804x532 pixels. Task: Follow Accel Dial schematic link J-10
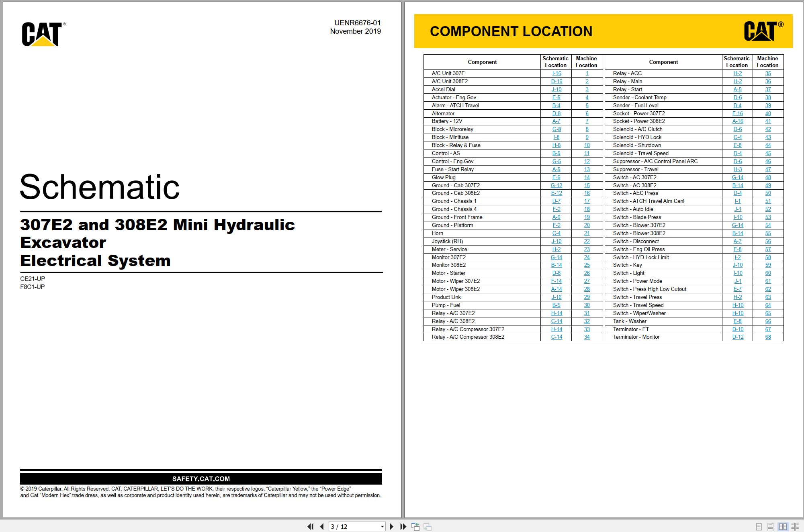[556, 89]
